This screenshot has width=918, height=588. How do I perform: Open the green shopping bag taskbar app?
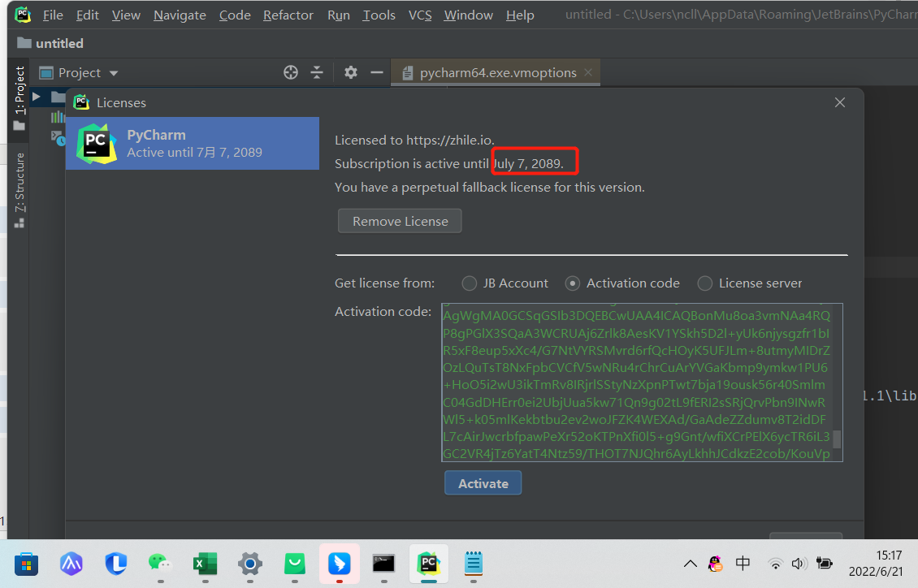point(294,564)
